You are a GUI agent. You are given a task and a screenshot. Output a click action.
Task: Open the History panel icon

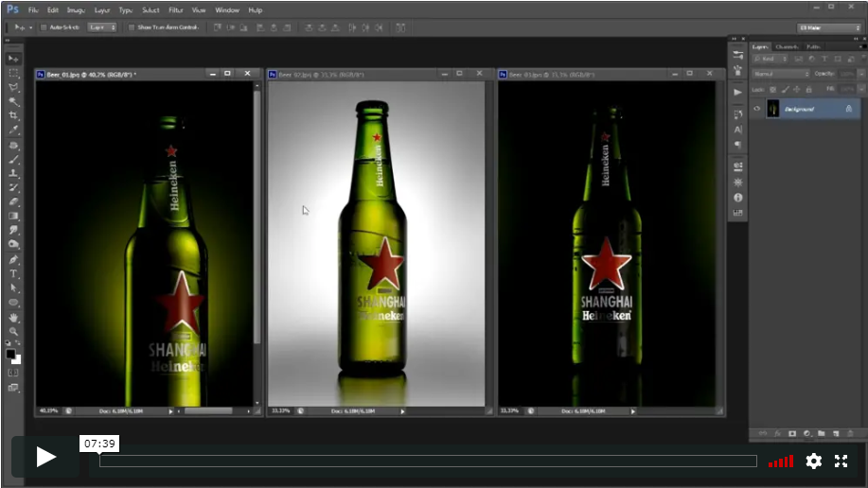coord(738,114)
